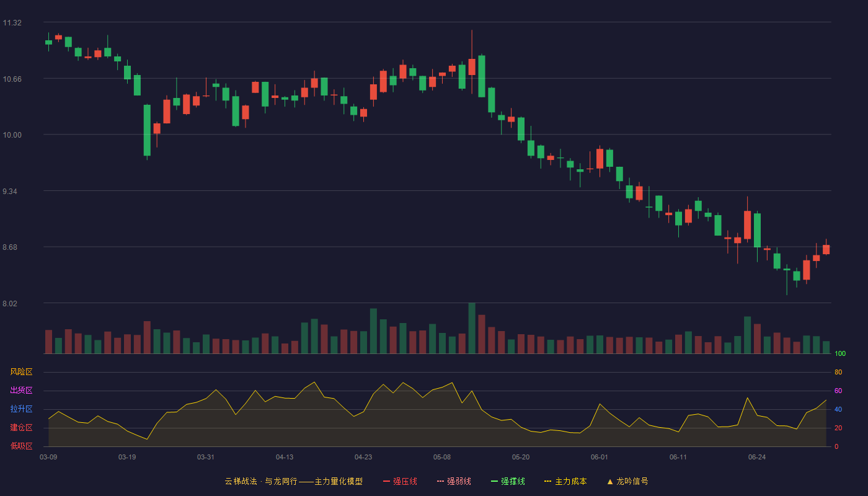
Task: Toggle the 强压线 legend series
Action: click(x=400, y=481)
